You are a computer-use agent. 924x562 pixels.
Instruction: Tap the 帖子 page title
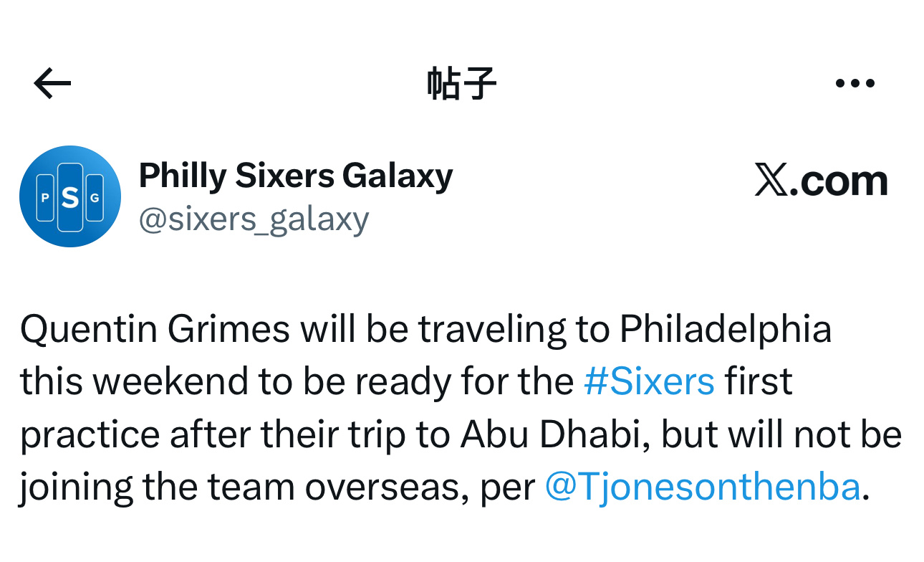click(x=461, y=84)
